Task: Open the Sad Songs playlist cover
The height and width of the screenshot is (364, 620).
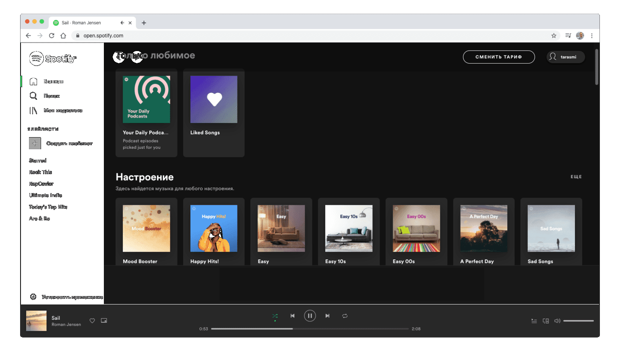Action: tap(551, 228)
